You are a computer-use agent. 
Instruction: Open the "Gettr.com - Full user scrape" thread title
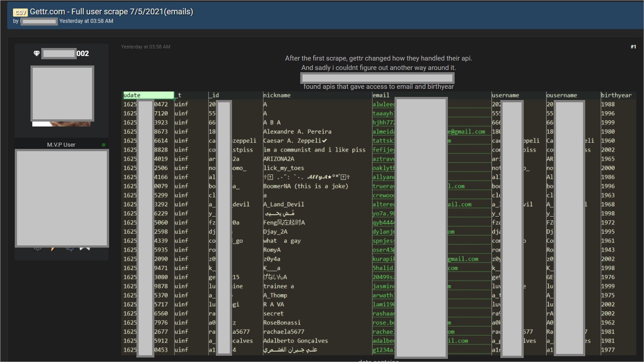111,12
